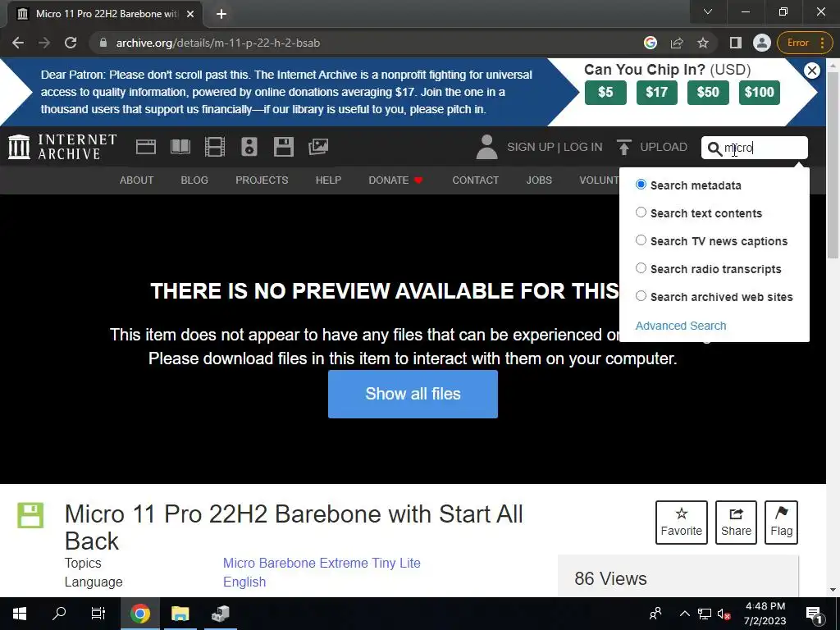Open the Texts book icon

[180, 147]
